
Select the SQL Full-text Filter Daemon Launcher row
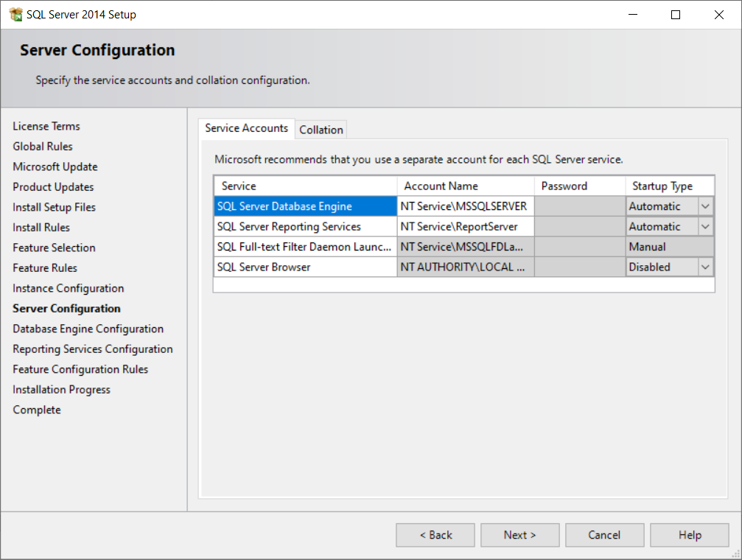305,247
